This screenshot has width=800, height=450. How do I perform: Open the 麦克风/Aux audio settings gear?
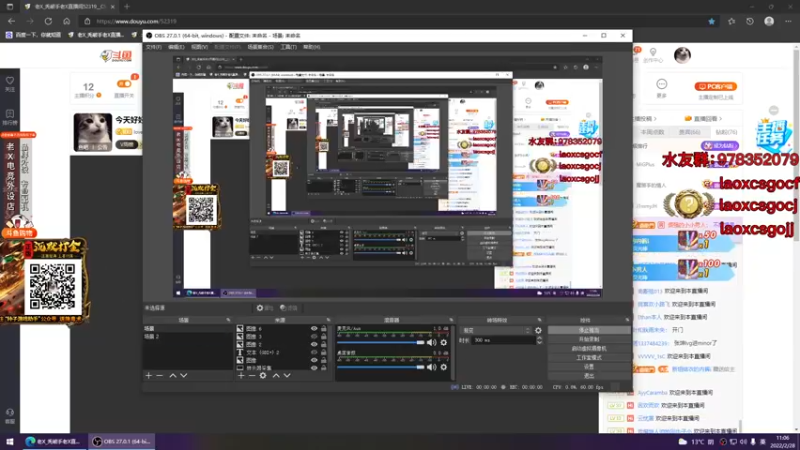444,342
